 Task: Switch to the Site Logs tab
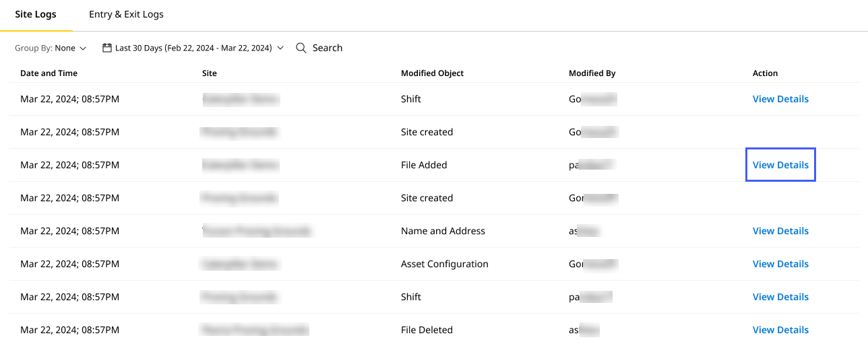pos(36,14)
